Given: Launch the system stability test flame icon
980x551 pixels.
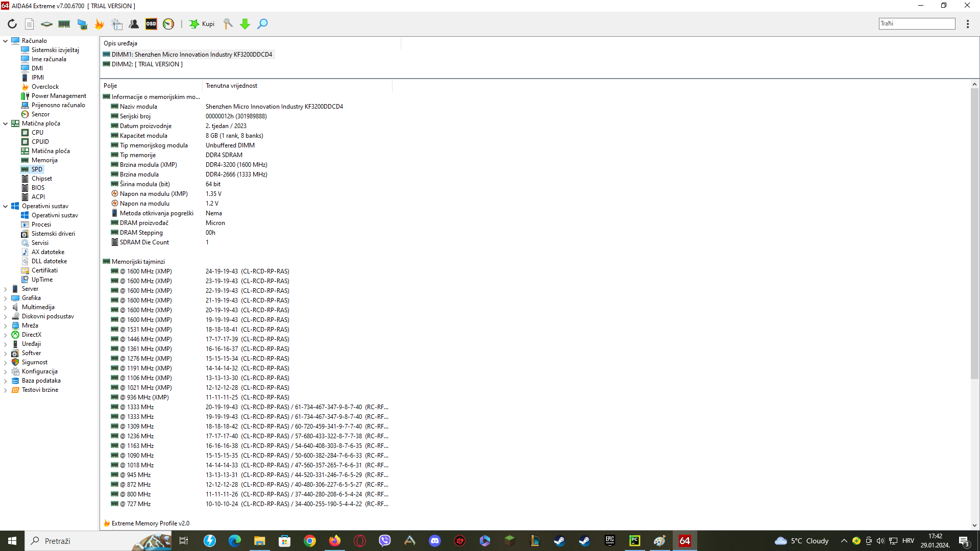Looking at the screenshot, I should point(99,24).
